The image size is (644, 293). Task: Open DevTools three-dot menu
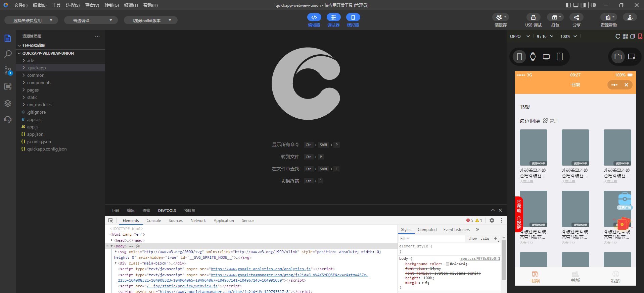[501, 220]
